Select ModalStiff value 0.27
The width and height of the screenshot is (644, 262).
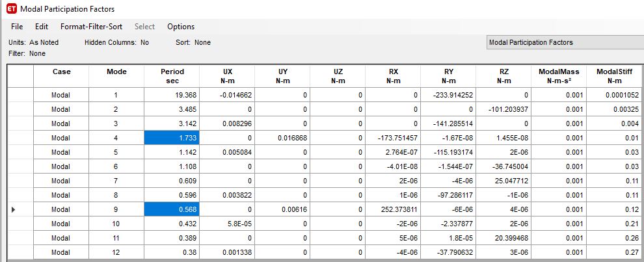tap(615, 252)
